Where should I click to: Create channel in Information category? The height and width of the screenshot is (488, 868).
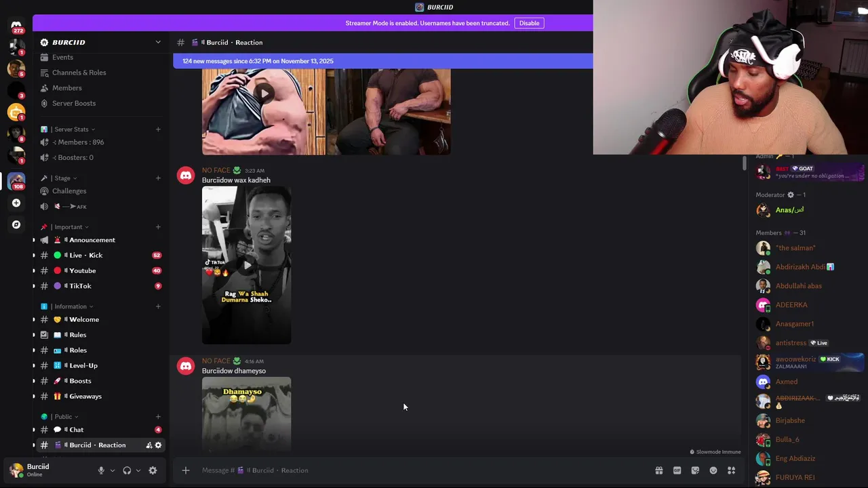point(158,306)
